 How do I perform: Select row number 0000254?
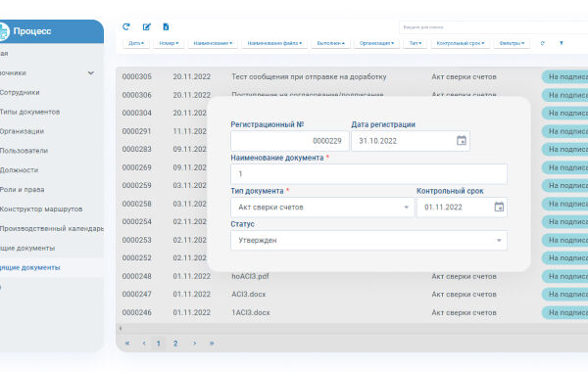137,222
